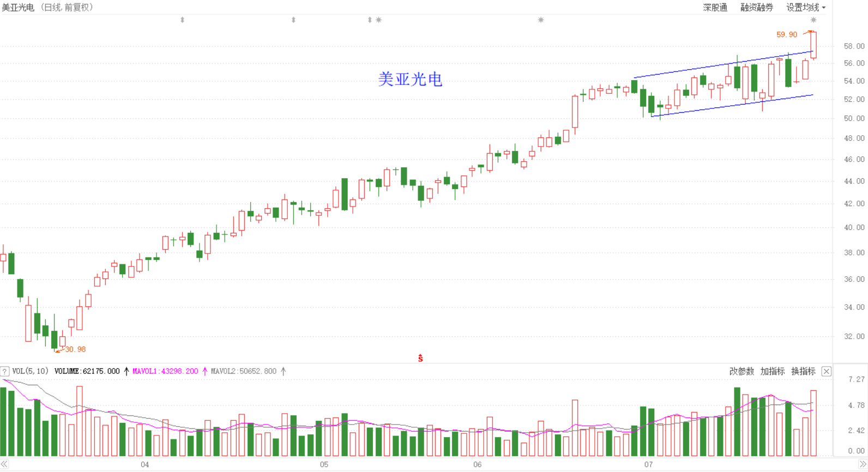Click the 7.27 volume axis label
868x472 pixels.
[857, 379]
